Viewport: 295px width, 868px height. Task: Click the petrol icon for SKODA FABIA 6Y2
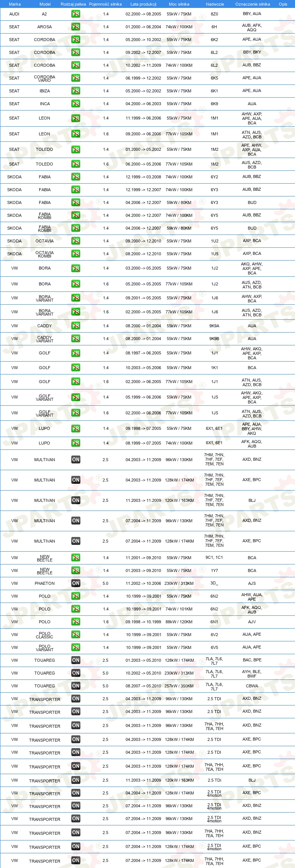(75, 177)
